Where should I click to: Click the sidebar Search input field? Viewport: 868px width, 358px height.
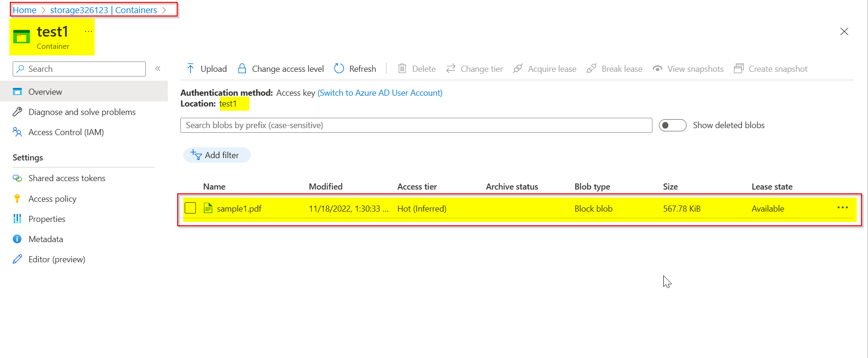79,69
